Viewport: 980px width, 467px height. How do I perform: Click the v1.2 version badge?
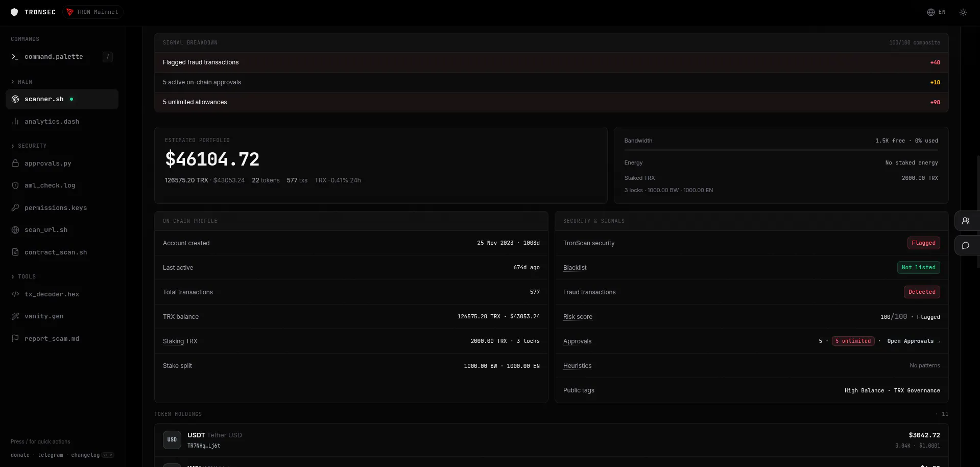(x=108, y=455)
